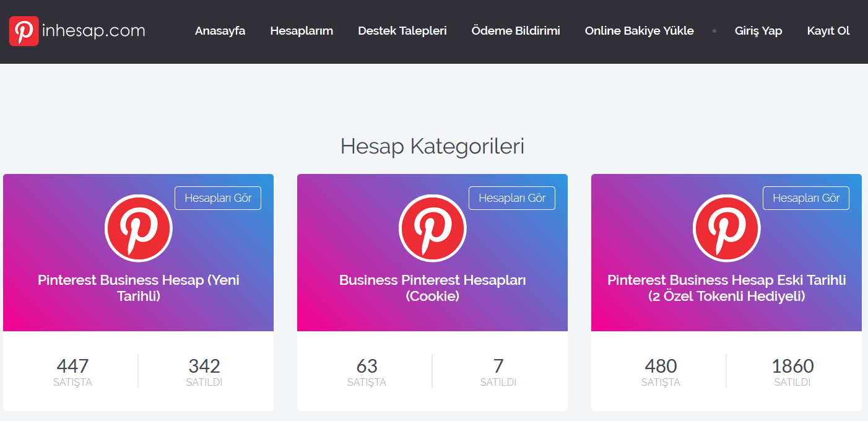The height and width of the screenshot is (421, 868).
Task: Click the inhesap.com site name text
Action: click(93, 30)
